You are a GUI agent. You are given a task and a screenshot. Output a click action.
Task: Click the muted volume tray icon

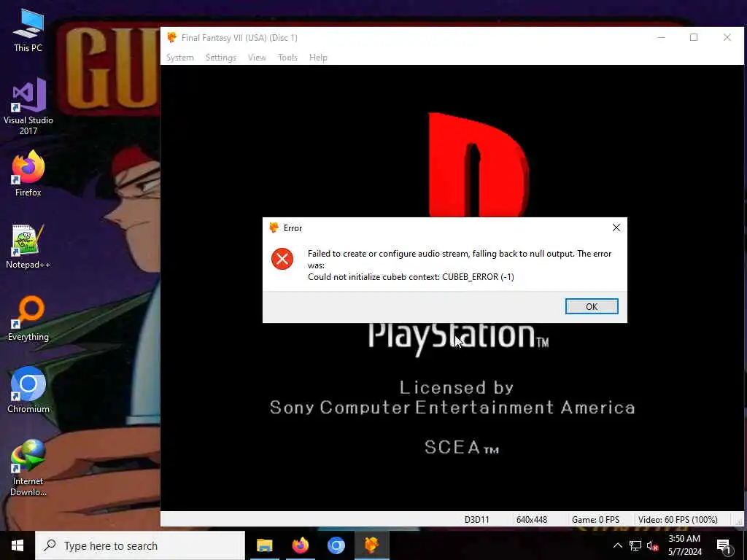652,545
